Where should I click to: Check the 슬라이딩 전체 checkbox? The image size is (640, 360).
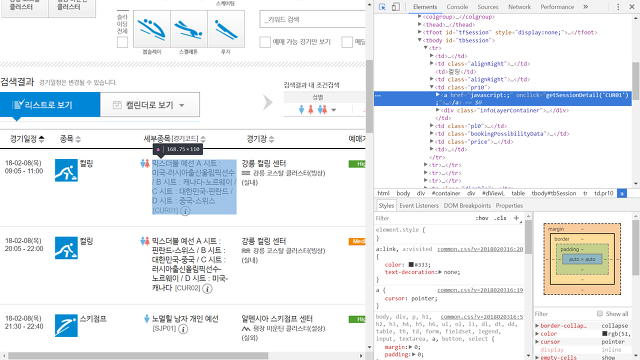coord(122,42)
